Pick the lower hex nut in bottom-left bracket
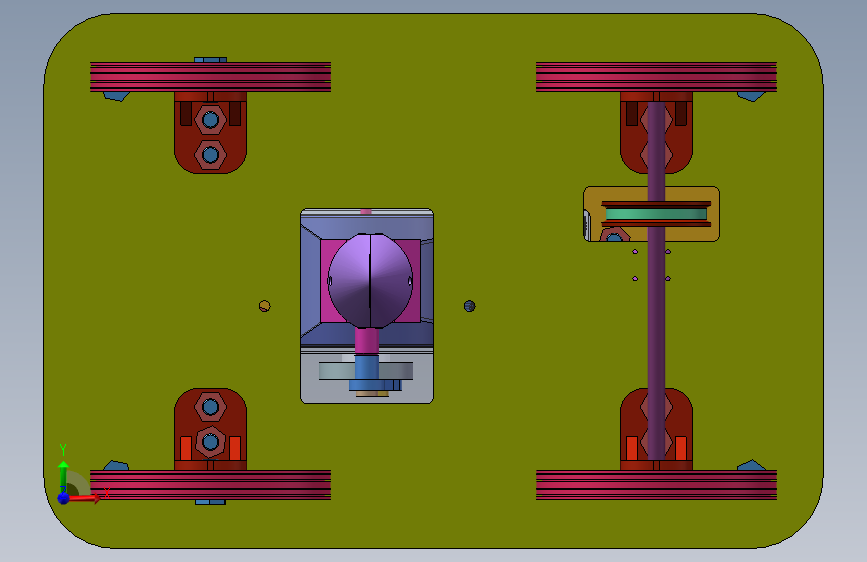 (x=210, y=442)
